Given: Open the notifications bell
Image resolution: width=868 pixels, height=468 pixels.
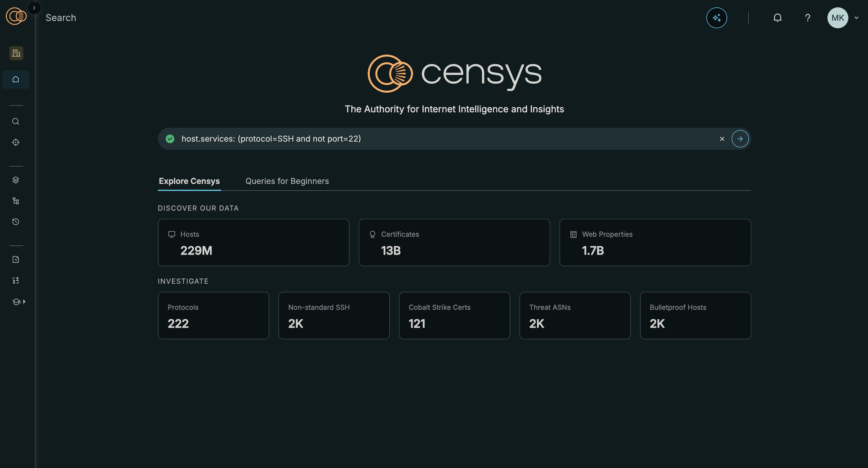Looking at the screenshot, I should (777, 18).
